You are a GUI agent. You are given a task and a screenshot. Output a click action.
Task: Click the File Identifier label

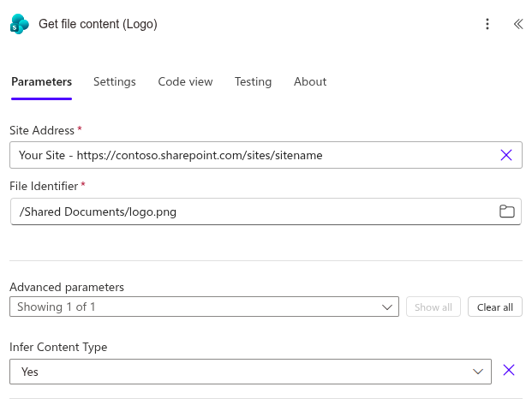[44, 186]
